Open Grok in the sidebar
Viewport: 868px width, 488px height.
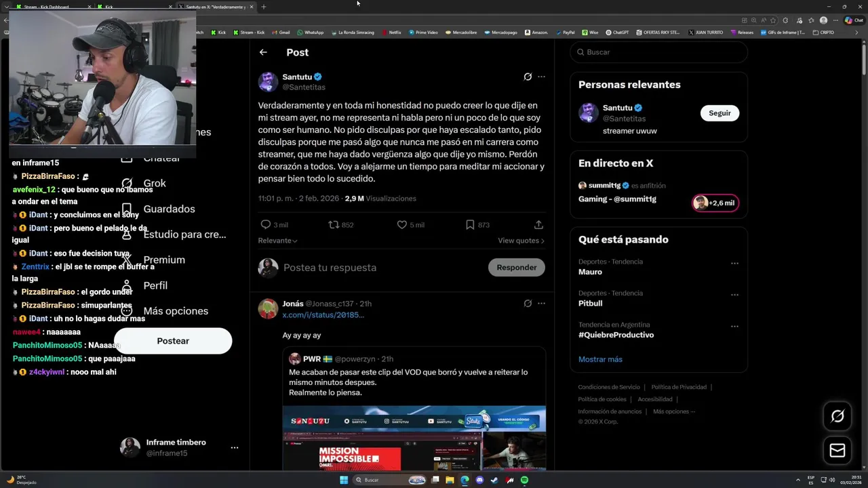click(144, 184)
